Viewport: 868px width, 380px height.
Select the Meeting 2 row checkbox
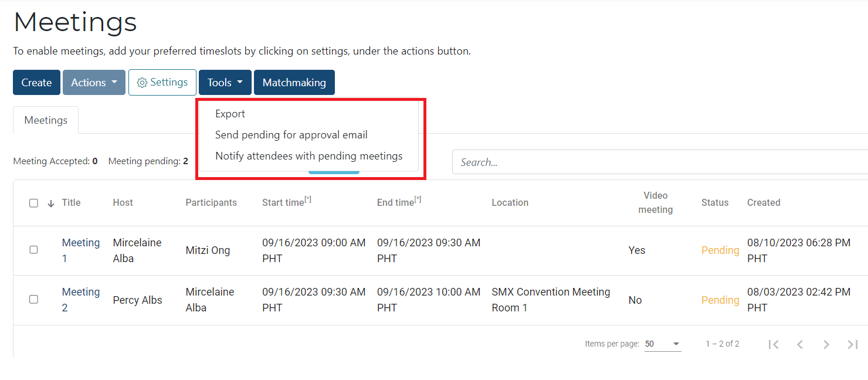[33, 300]
